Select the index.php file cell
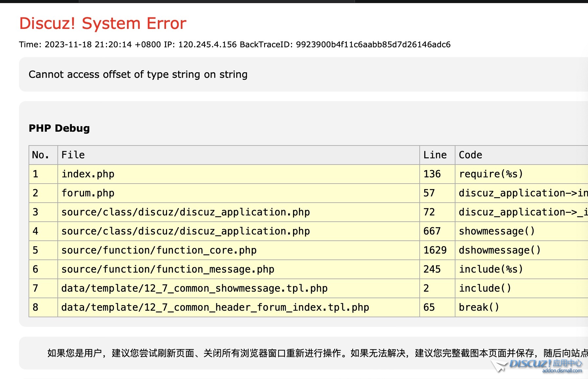 [239, 174]
